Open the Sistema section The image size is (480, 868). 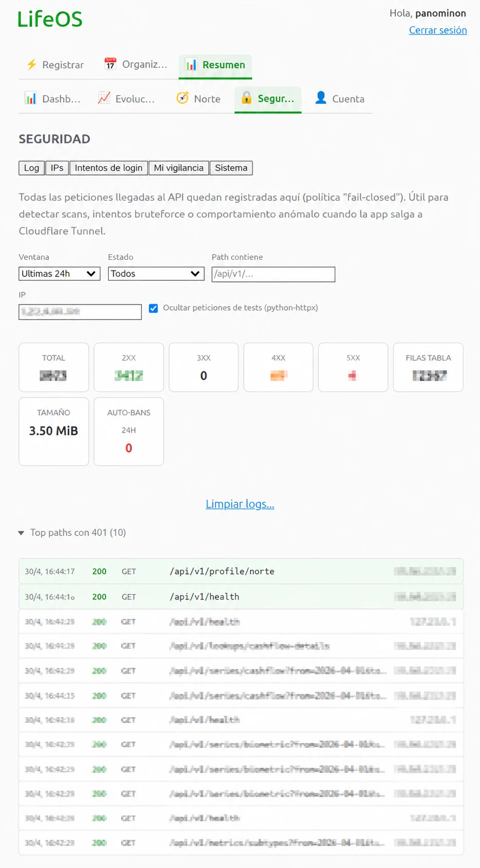coord(231,168)
